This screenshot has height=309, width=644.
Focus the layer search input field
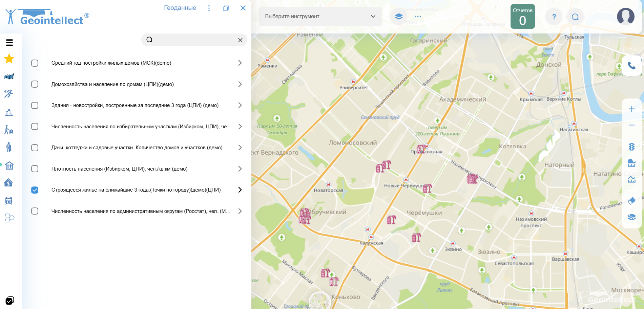click(194, 40)
